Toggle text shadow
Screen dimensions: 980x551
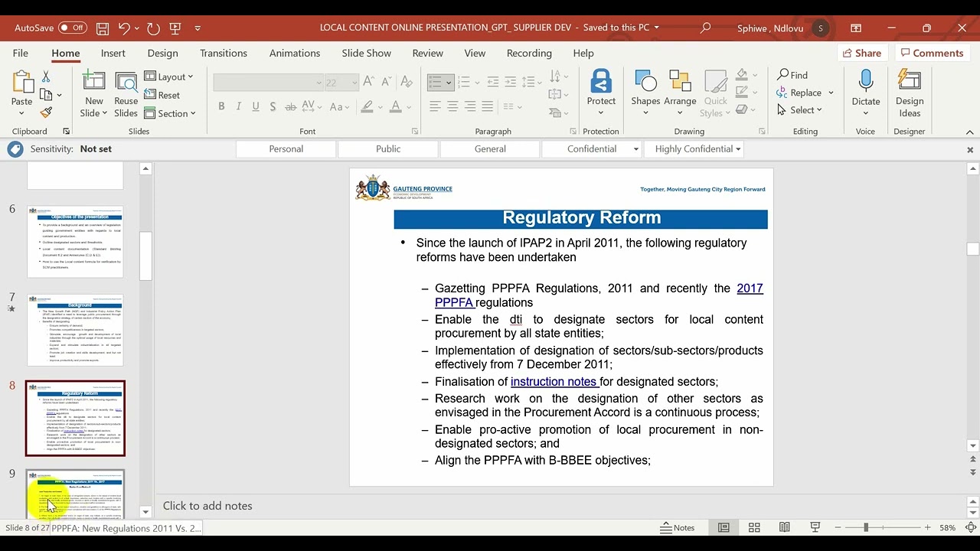point(273,106)
